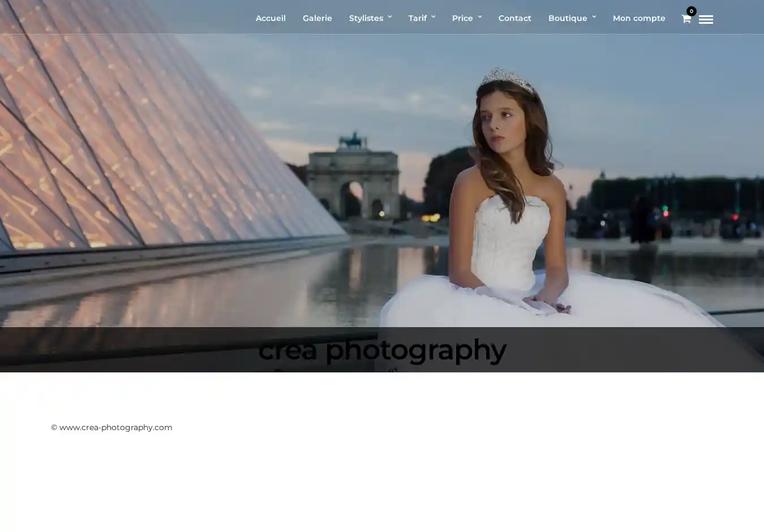Click the cart item count badge
The image size is (764, 532).
pos(691,11)
